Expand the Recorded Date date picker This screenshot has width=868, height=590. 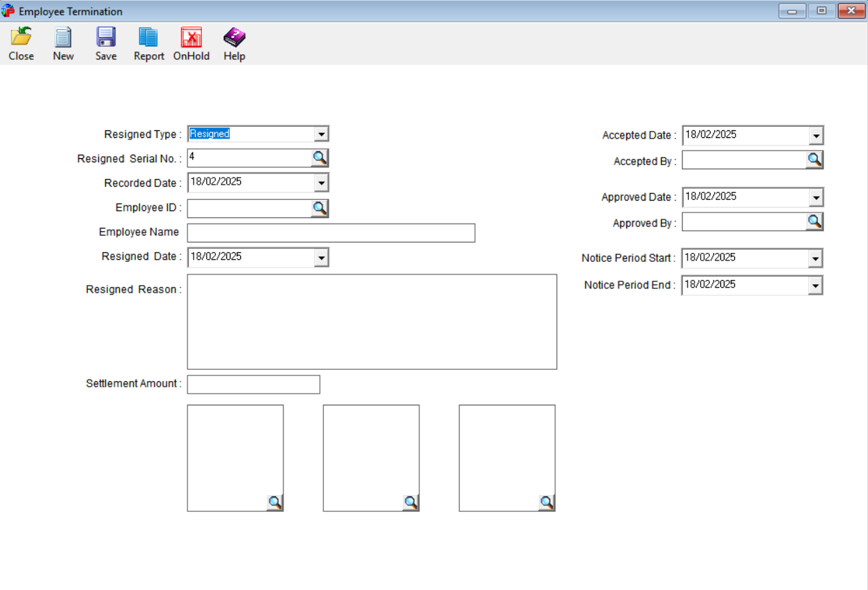[322, 182]
